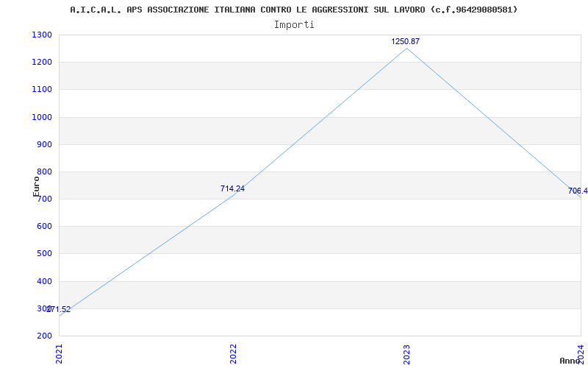Viewport: 588px width, 368px height.
Task: Click the 1100 y-axis value
Action: pyautogui.click(x=42, y=89)
